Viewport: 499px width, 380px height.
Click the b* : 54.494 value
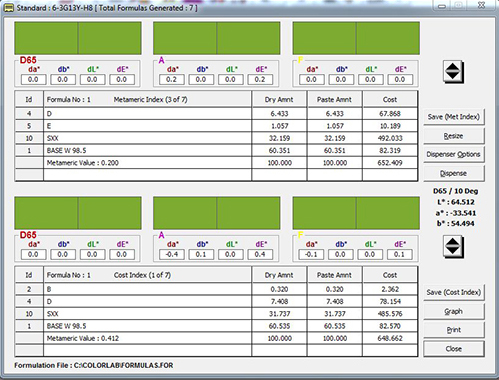pyautogui.click(x=455, y=224)
